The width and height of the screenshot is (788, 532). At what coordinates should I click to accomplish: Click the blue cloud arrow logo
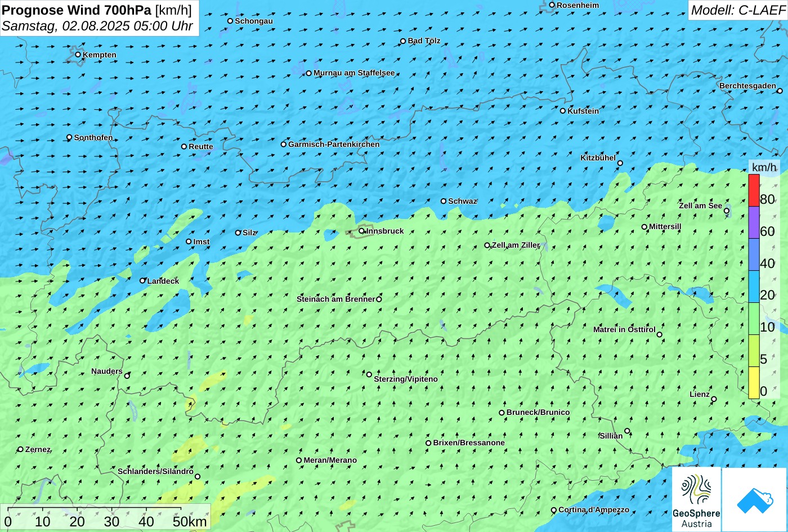coord(755,499)
